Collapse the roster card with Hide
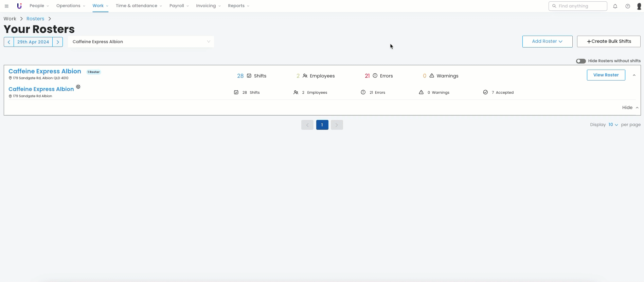This screenshot has width=644, height=282. pyautogui.click(x=630, y=108)
